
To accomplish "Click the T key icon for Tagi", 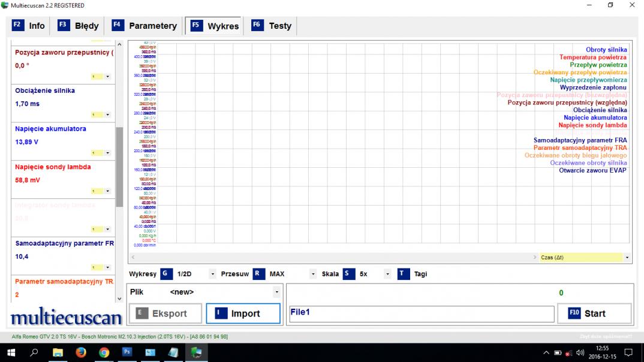I will click(404, 274).
